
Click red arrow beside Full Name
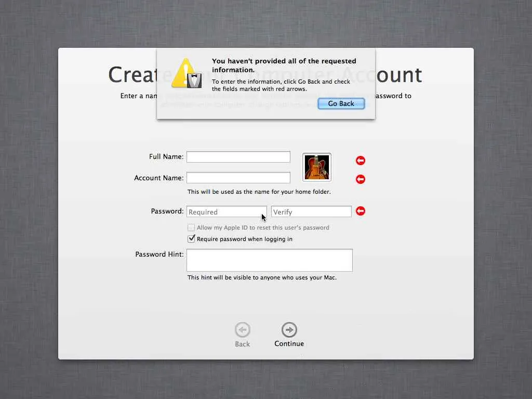tap(361, 161)
